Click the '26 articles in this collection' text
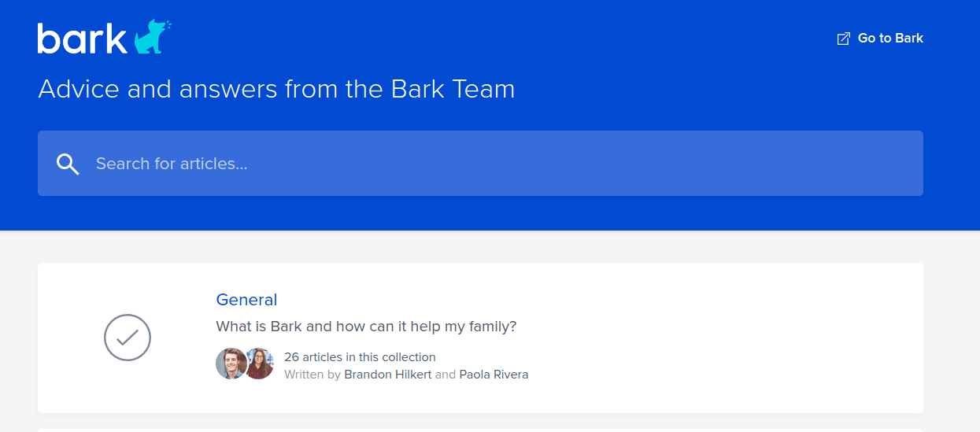 (x=360, y=357)
